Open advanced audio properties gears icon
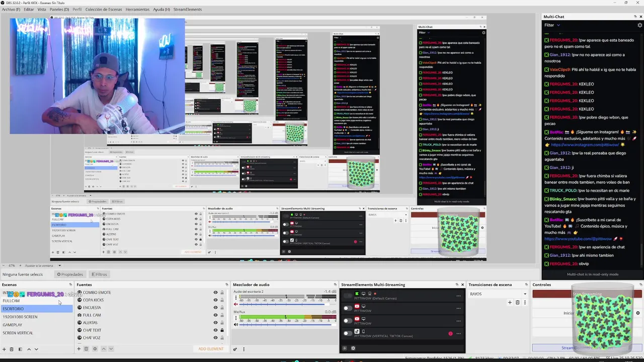Viewport: 644px width, 362px height. click(x=235, y=349)
